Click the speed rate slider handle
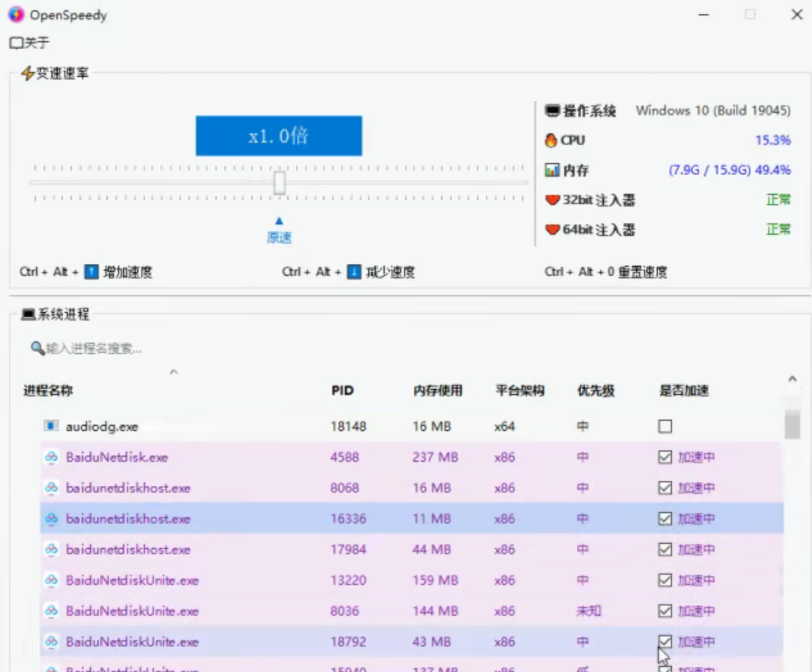The width and height of the screenshot is (812, 672). pos(279,182)
